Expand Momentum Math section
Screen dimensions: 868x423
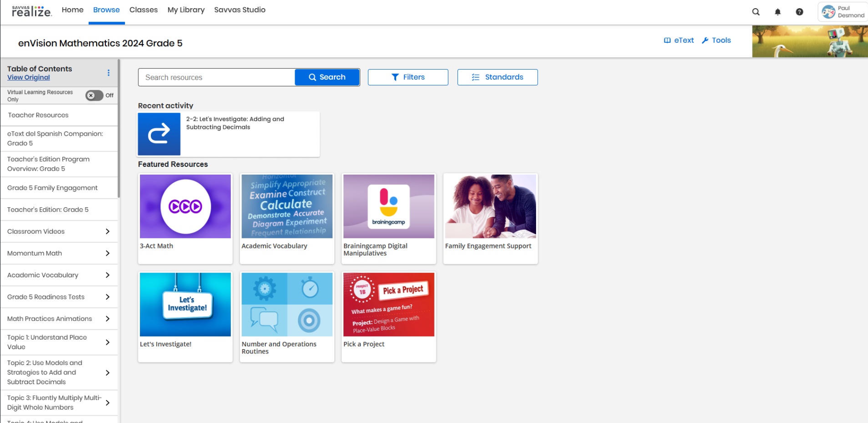[x=59, y=253]
